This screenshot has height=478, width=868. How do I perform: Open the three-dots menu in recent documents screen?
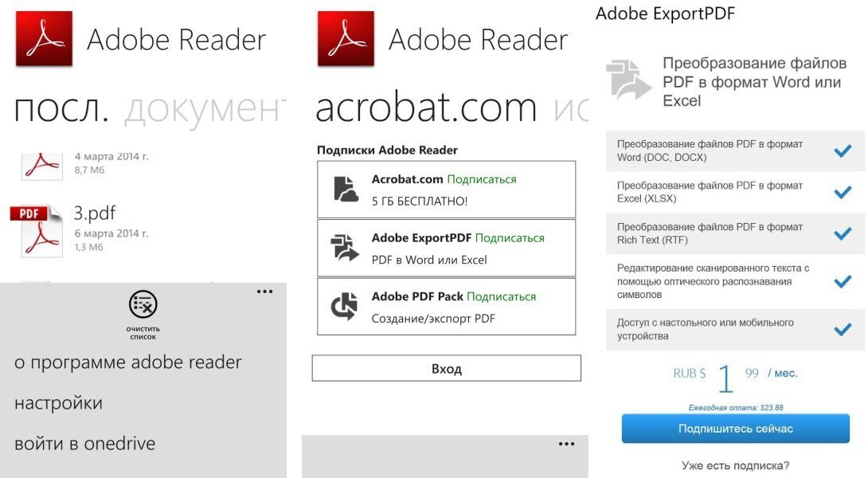point(264,292)
